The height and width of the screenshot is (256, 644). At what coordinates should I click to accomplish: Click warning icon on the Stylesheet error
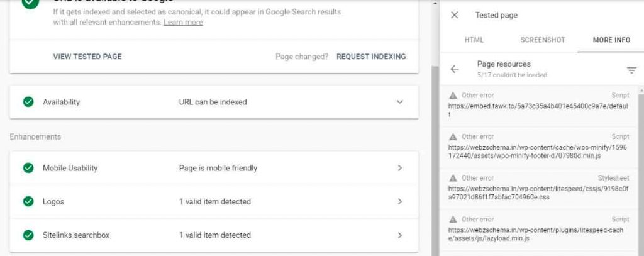click(x=453, y=178)
